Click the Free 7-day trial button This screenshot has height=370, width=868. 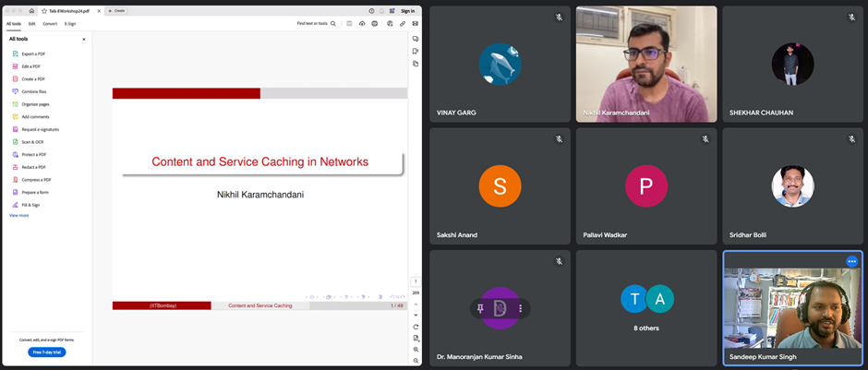click(46, 352)
